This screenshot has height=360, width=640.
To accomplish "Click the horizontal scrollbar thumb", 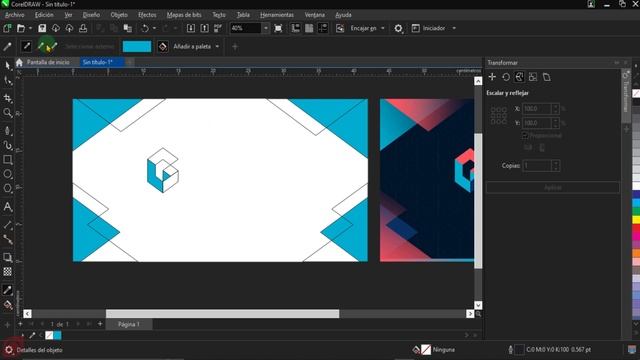I will point(222,313).
